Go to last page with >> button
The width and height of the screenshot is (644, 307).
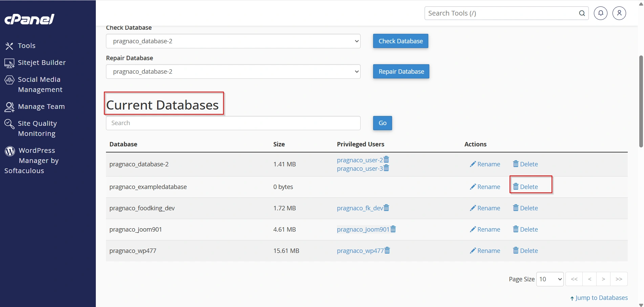click(x=619, y=279)
